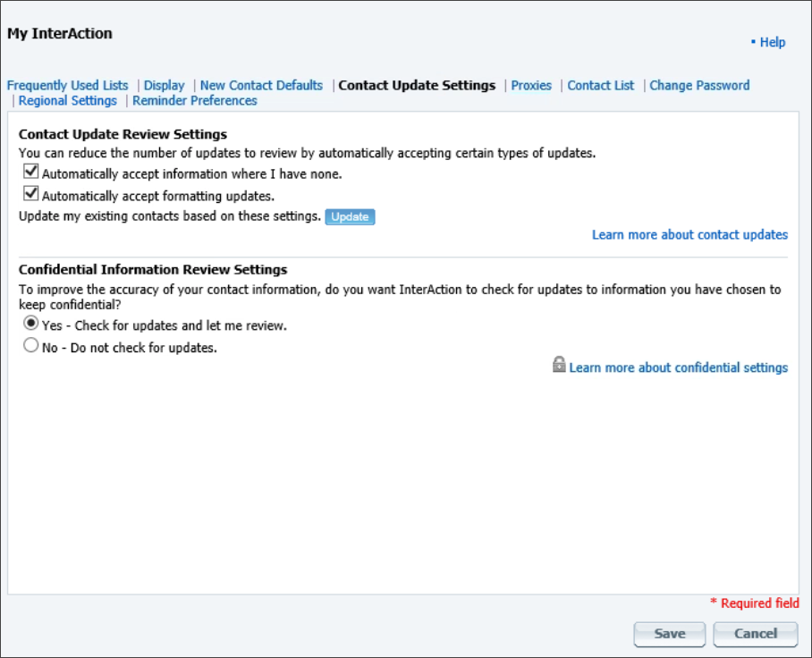Click the 'My InterAction' title text
812x658 pixels.
pyautogui.click(x=60, y=34)
